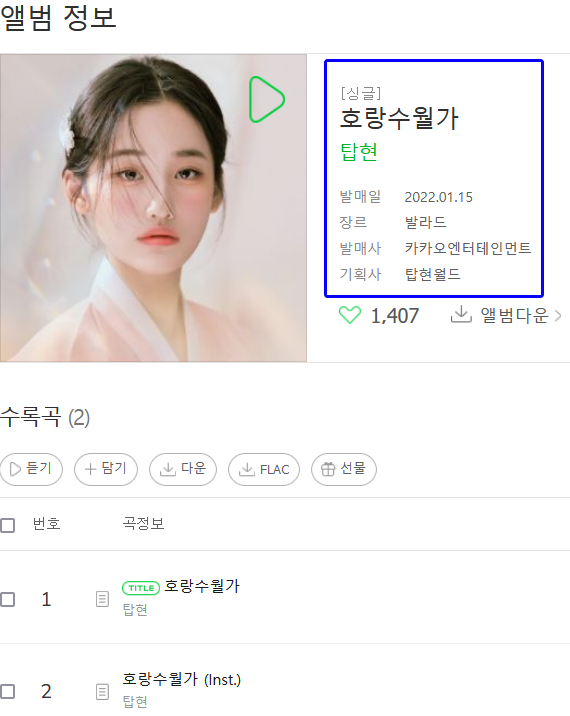This screenshot has width=570, height=716.
Task: Click the 듣기 listen button
Action: [31, 469]
